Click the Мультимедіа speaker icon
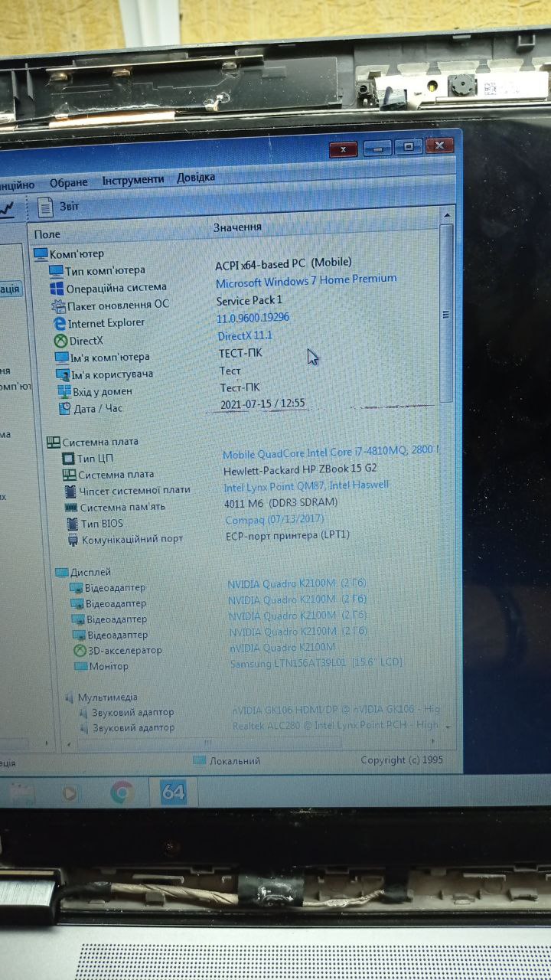The height and width of the screenshot is (980, 551). pos(69,697)
